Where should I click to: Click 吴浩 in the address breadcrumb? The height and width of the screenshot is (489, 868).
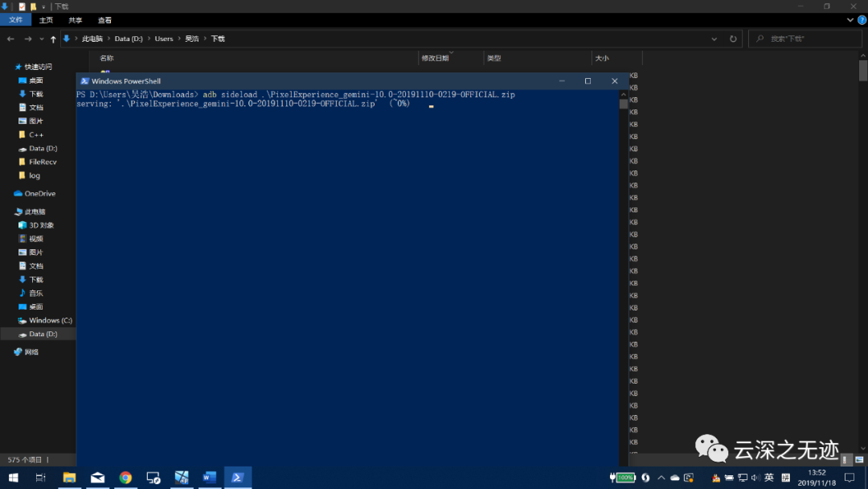coord(191,39)
